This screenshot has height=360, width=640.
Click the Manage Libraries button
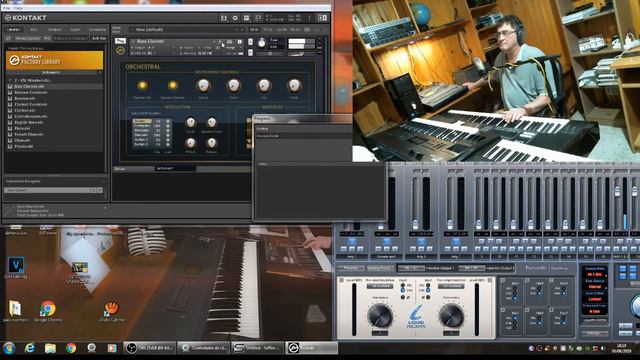tap(29, 38)
